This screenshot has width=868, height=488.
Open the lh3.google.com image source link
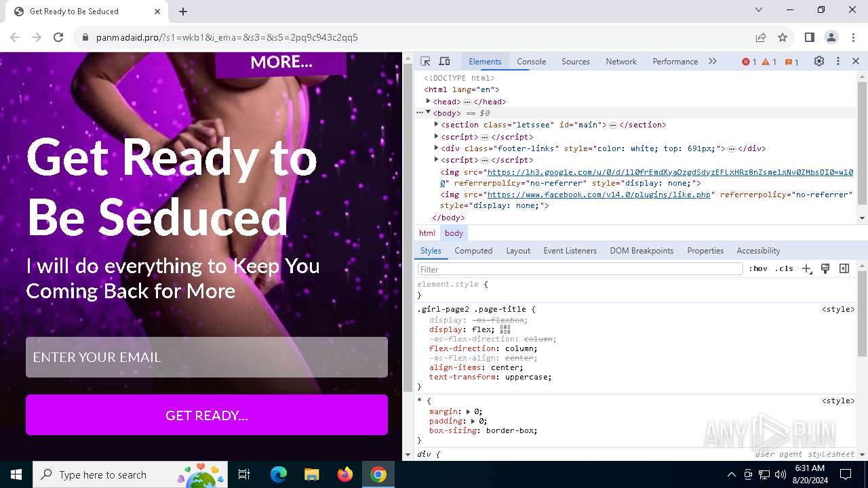[670, 173]
